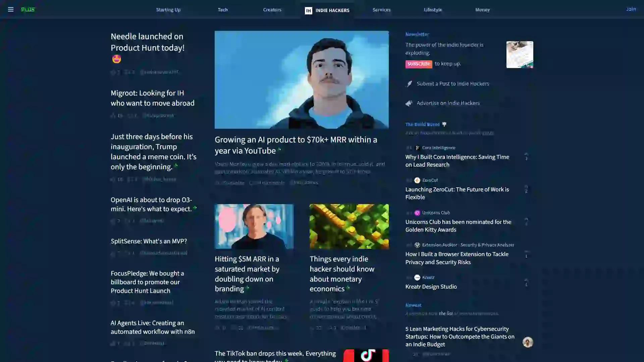The image size is (644, 362).
Task: Click the green PLUS logo
Action: (x=28, y=9)
